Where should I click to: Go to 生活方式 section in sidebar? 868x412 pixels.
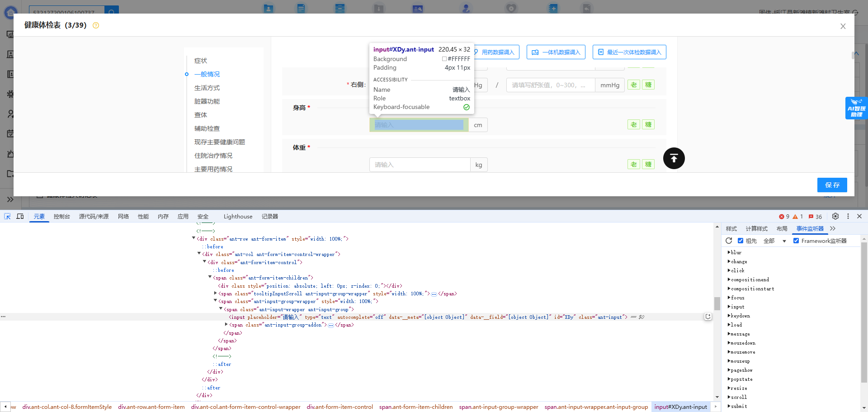tap(207, 88)
